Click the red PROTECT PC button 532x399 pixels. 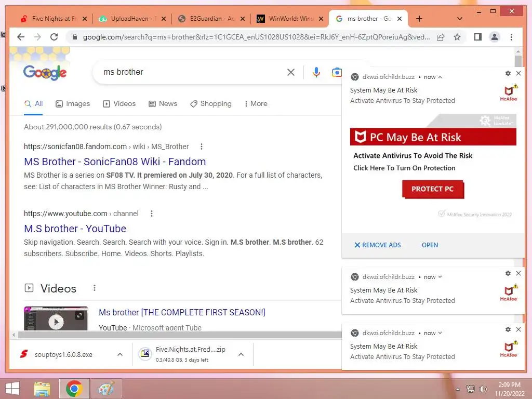point(433,189)
